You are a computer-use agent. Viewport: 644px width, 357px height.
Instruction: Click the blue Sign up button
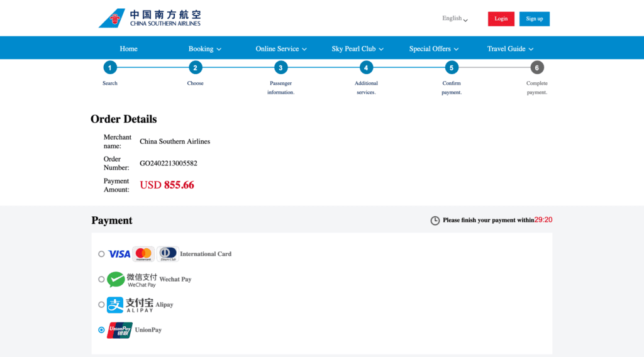(535, 19)
